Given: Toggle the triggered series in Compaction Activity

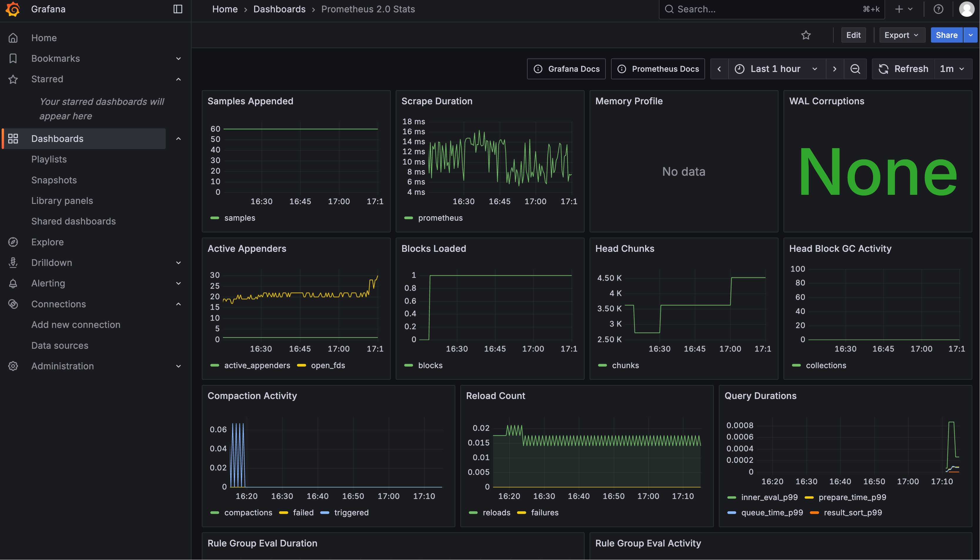Looking at the screenshot, I should [351, 512].
